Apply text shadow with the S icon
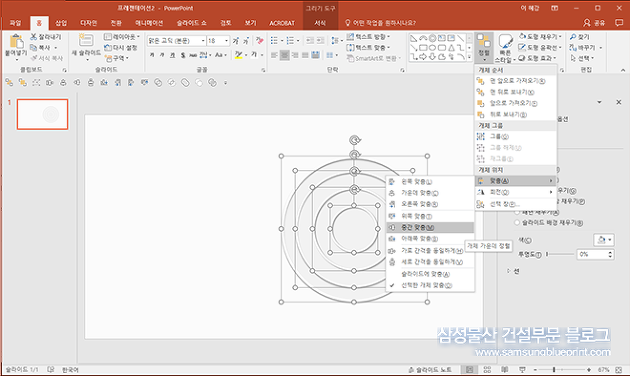630x376 pixels. [183, 55]
